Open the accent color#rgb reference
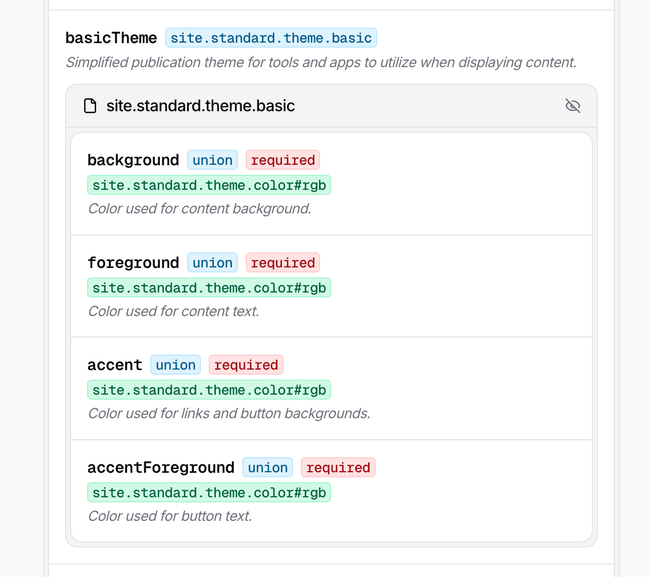The width and height of the screenshot is (650, 577). 209,390
